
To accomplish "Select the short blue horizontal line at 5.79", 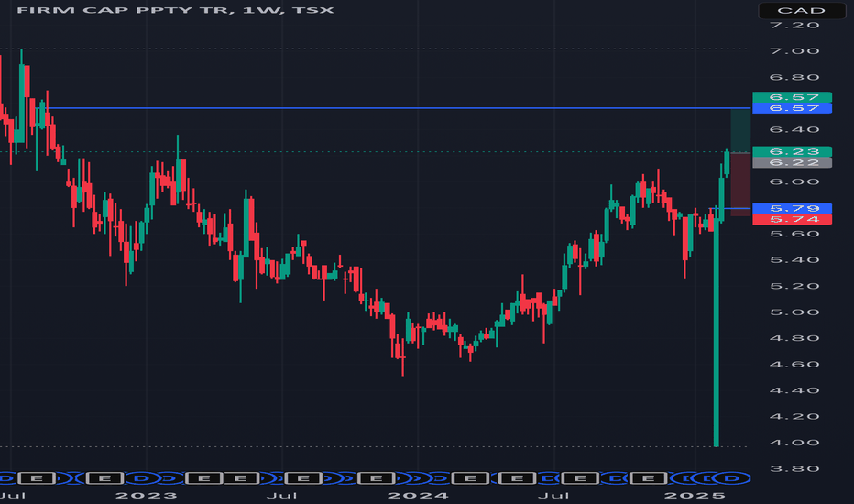I will (x=729, y=208).
